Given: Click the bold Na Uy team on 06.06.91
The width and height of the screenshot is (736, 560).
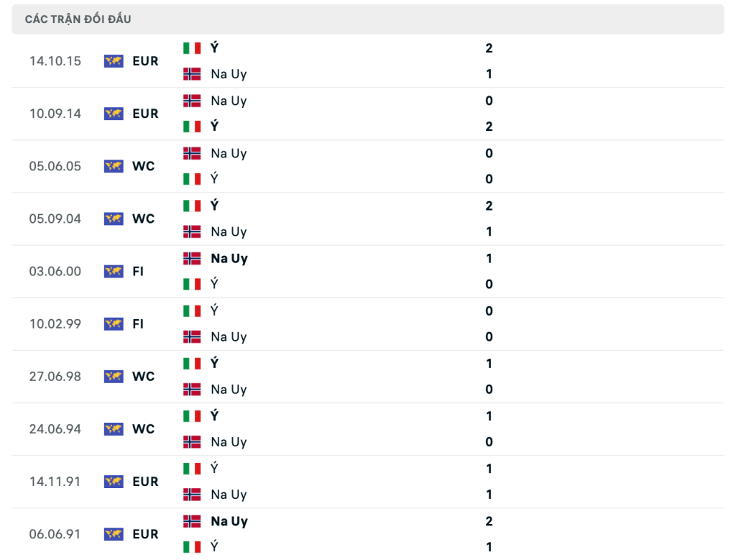Looking at the screenshot, I should click(x=229, y=521).
